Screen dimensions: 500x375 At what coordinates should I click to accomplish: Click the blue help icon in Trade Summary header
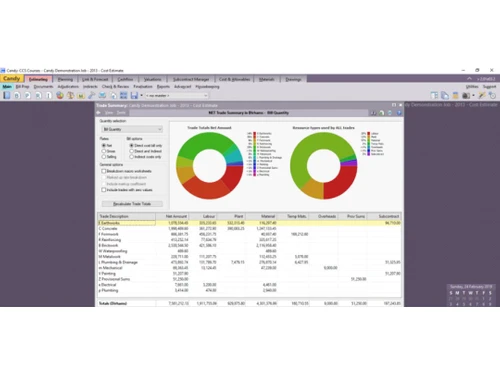click(399, 113)
